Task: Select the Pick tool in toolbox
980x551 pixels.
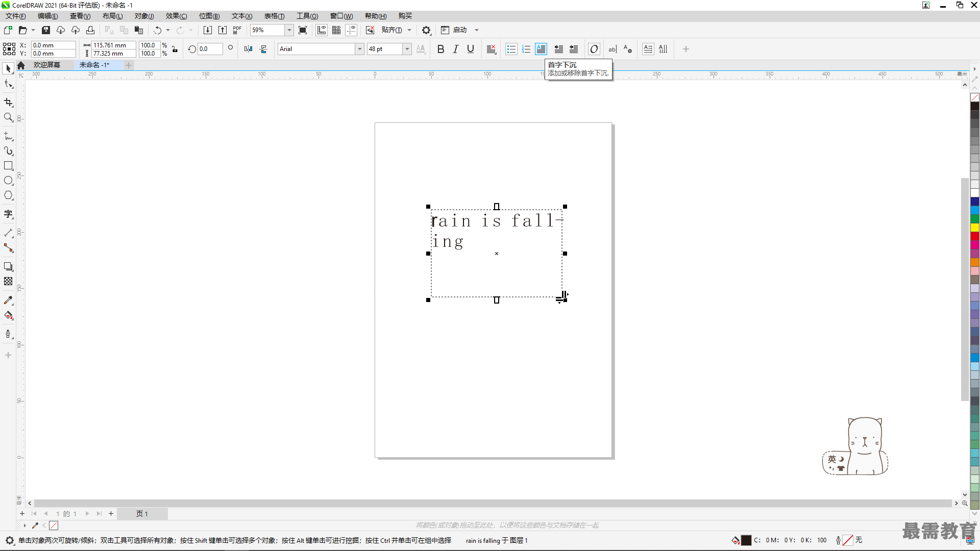Action: pyautogui.click(x=8, y=68)
